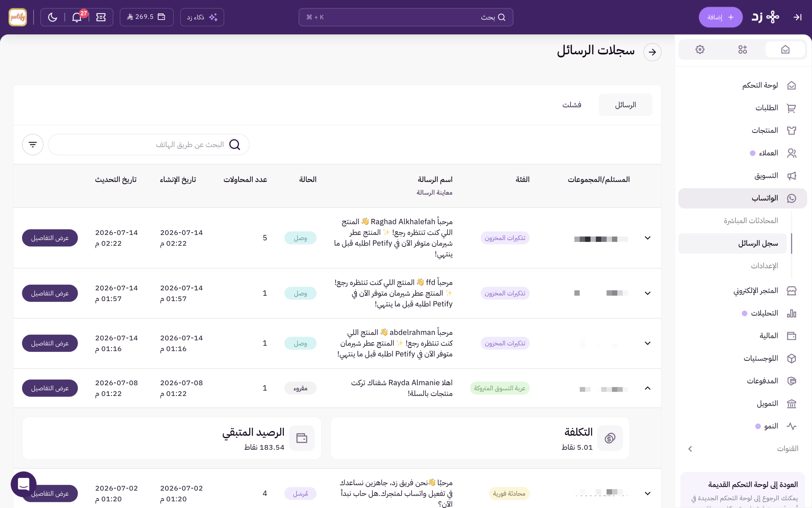Viewport: 812px width, 508px height.
Task: Click وصل status in Raghad Alkhalefah row
Action: point(300,238)
